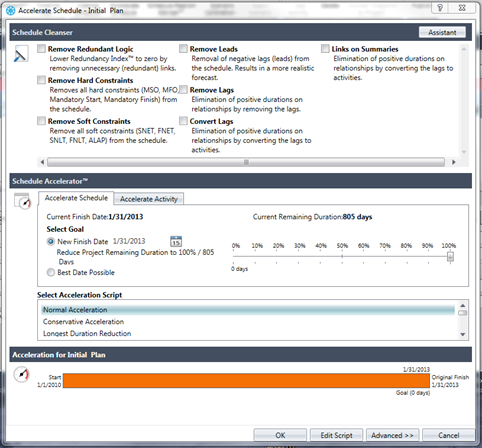Enable Remove Redundant Logic checkbox
The height and width of the screenshot is (448, 482).
pyautogui.click(x=41, y=49)
